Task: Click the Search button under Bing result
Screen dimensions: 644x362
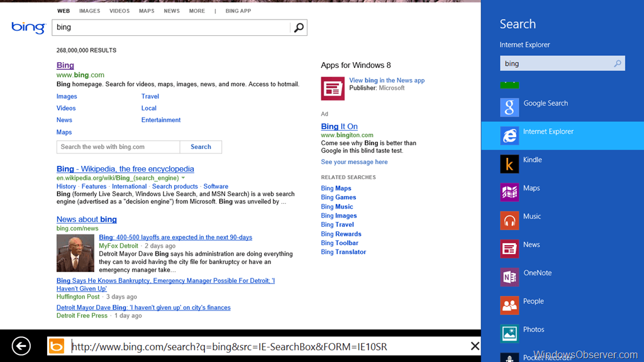Action: tap(201, 147)
